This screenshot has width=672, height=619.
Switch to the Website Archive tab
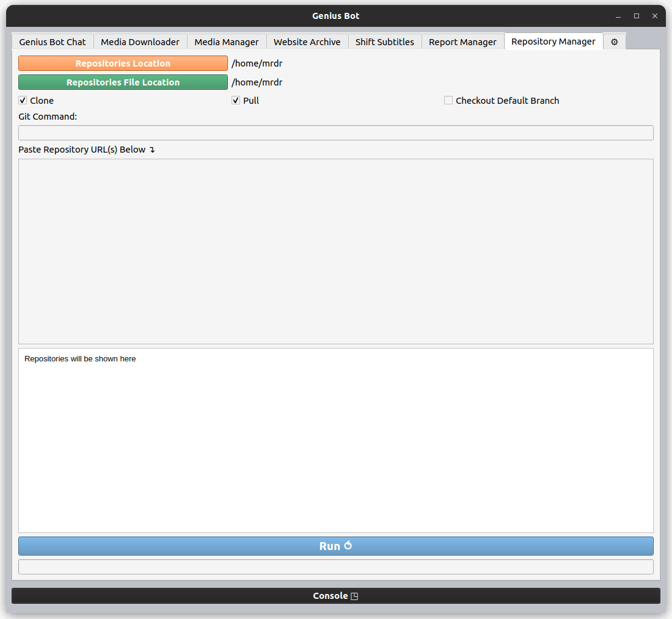coord(307,42)
